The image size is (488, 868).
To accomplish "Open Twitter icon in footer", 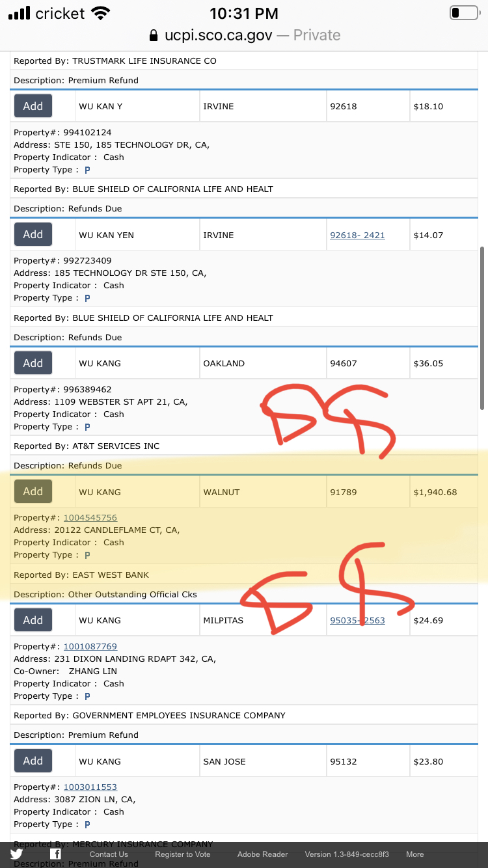I will coord(16,854).
